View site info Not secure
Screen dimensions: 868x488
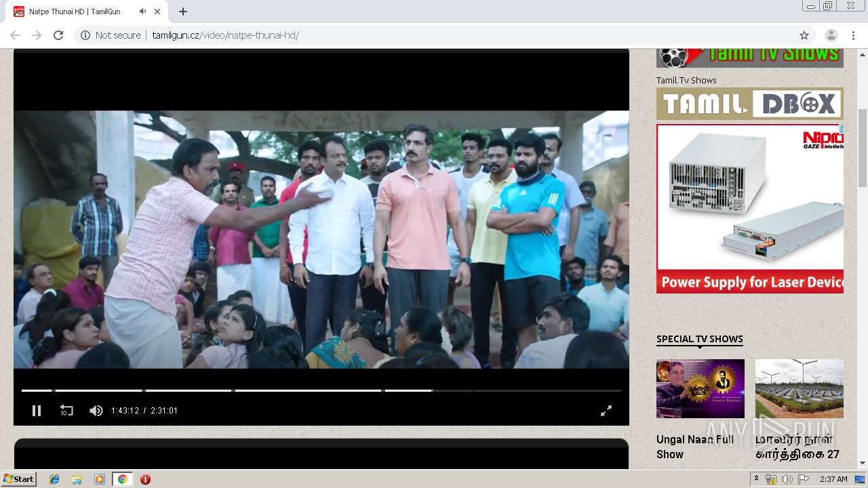(111, 35)
